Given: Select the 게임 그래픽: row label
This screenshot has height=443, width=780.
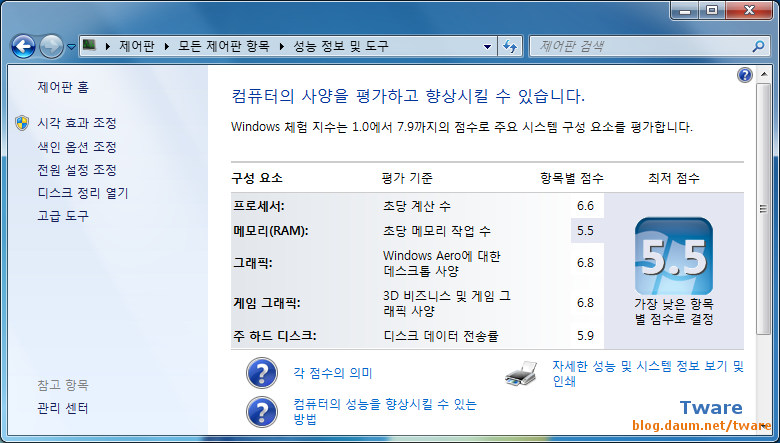Looking at the screenshot, I should (267, 303).
